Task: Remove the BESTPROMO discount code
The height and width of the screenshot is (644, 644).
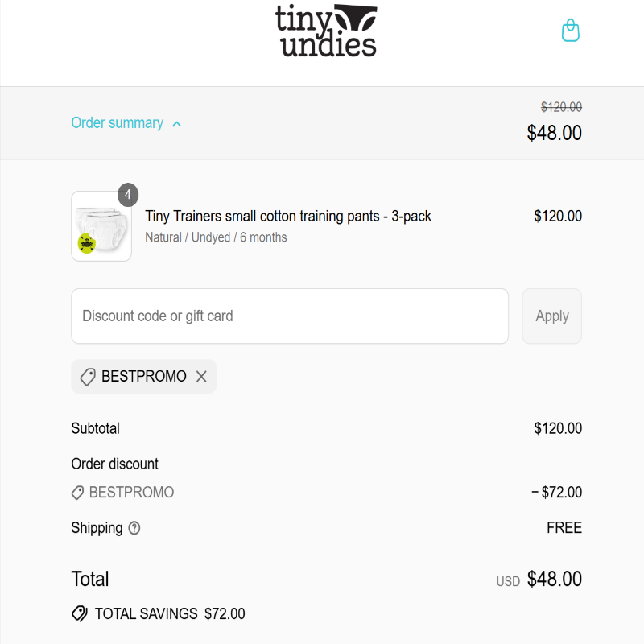Action: point(201,376)
